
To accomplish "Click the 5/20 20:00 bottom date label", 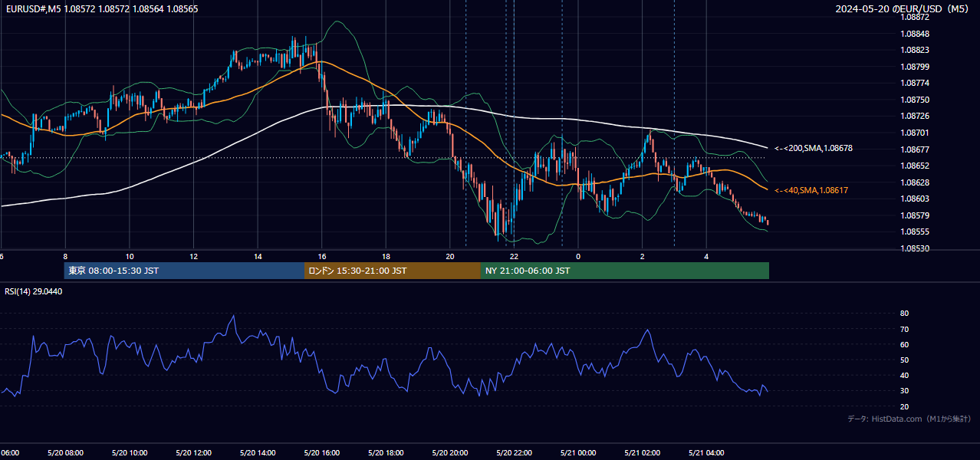I will [x=450, y=453].
